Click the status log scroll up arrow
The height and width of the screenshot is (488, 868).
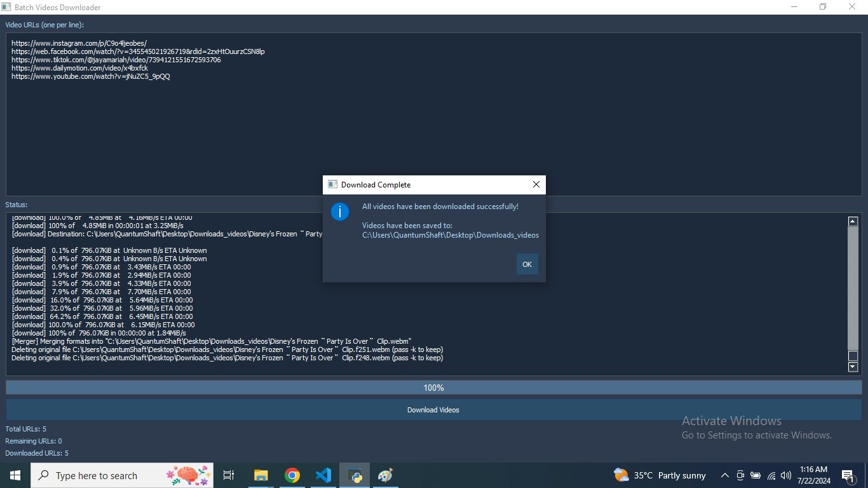853,221
